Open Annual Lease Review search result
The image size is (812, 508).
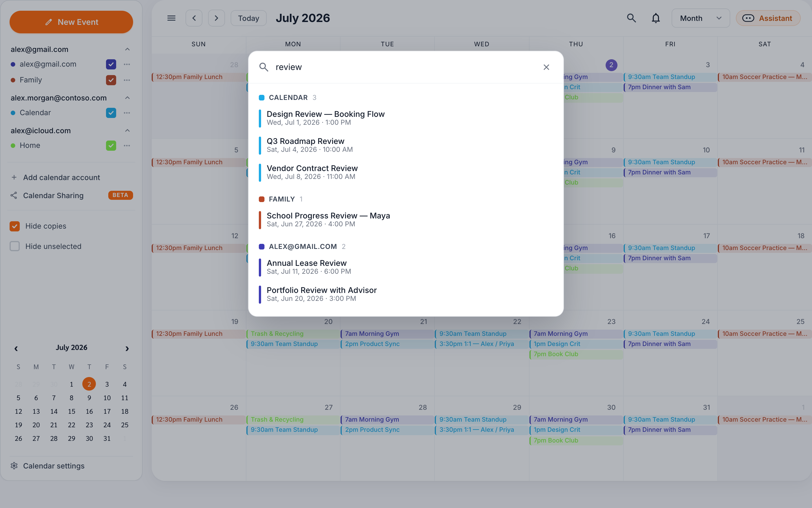406,267
